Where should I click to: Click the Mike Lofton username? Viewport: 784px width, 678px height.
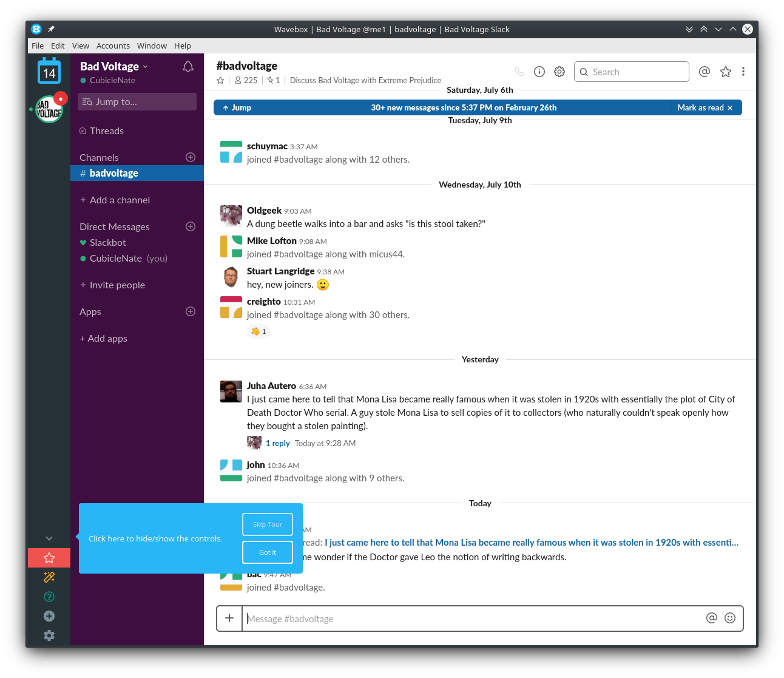[272, 241]
